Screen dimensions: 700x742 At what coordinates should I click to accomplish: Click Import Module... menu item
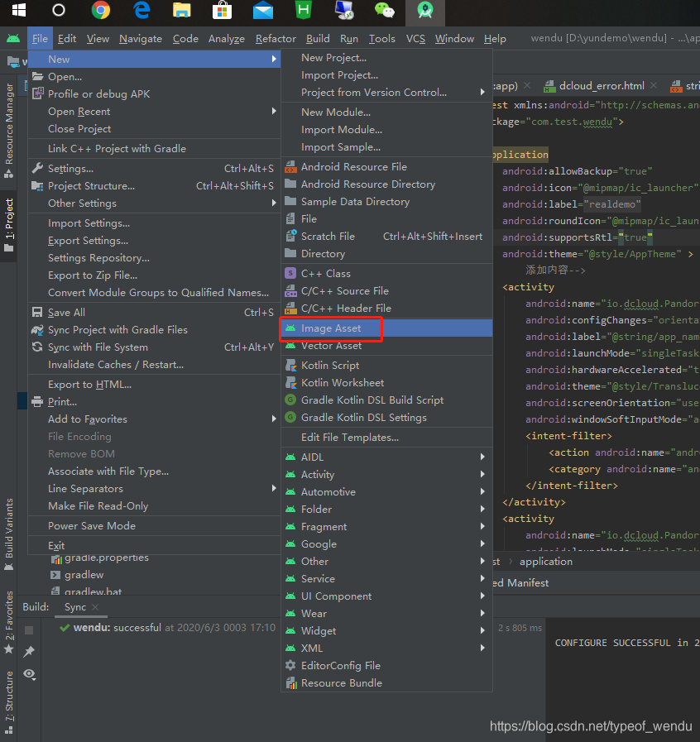pyautogui.click(x=386, y=130)
